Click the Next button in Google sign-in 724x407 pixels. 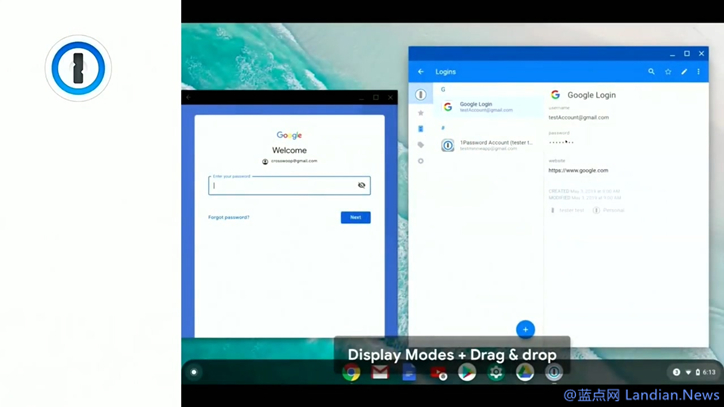tap(356, 217)
